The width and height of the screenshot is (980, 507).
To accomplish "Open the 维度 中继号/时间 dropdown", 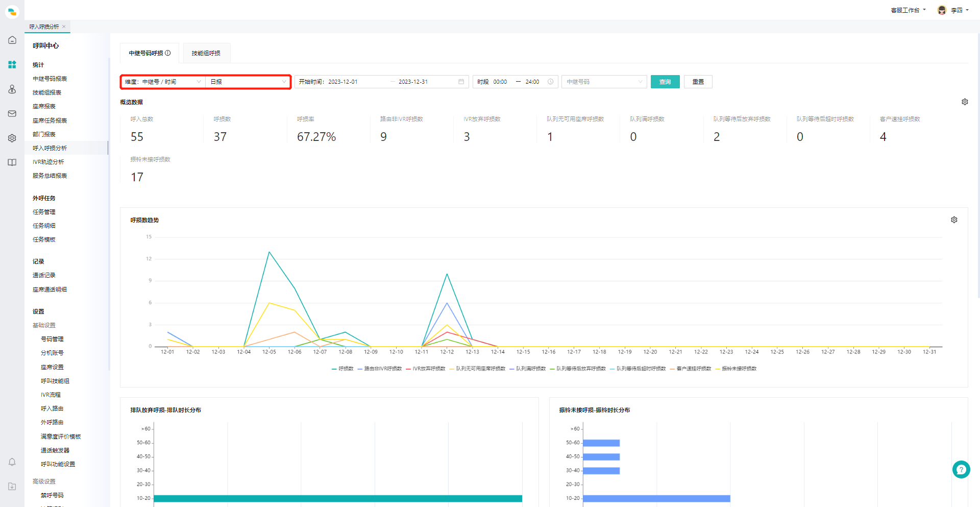I will (x=163, y=82).
